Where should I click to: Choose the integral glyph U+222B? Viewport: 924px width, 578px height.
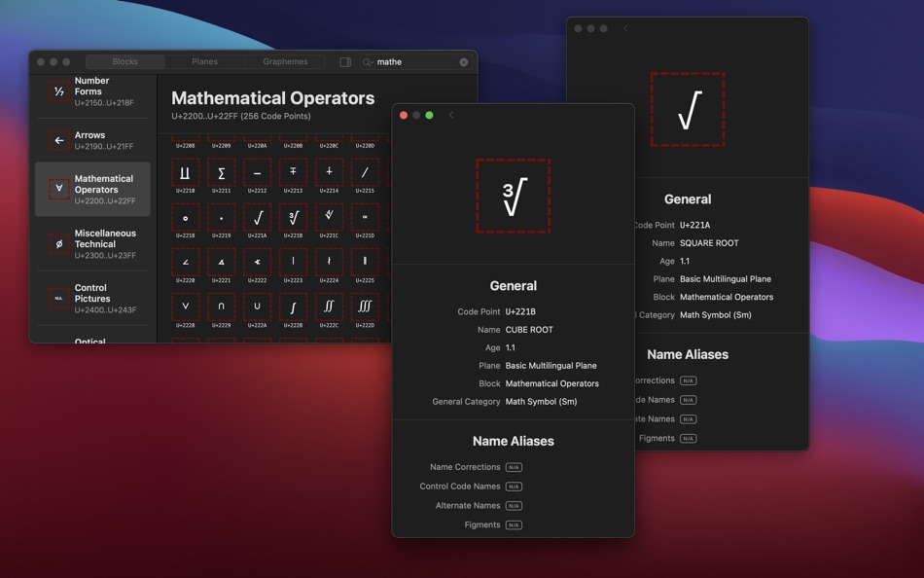[293, 307]
